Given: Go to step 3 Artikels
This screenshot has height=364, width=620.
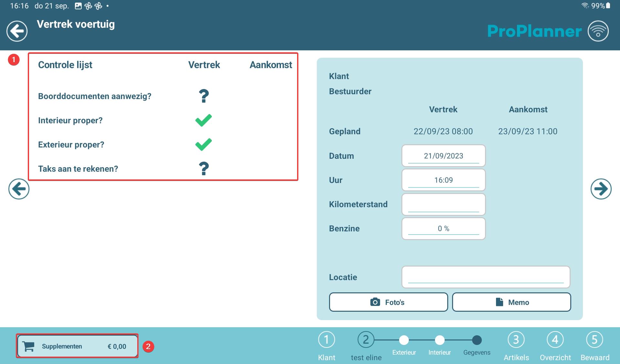Looking at the screenshot, I should click(516, 340).
